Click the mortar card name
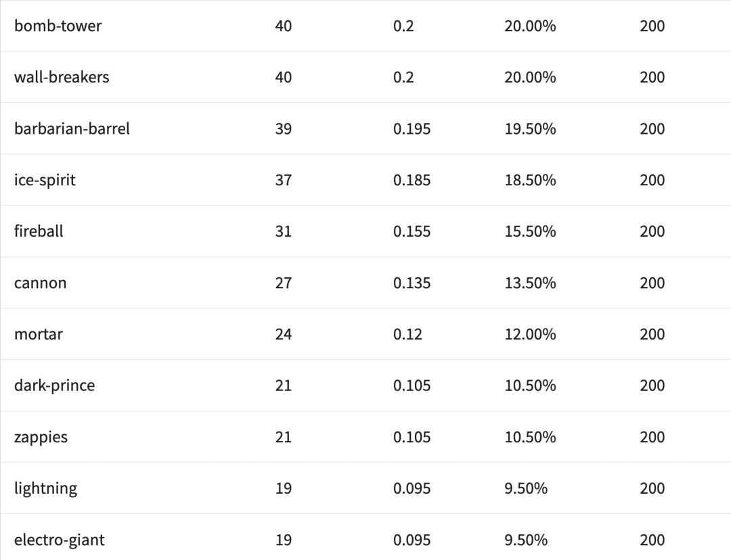731x560 pixels. 39,334
